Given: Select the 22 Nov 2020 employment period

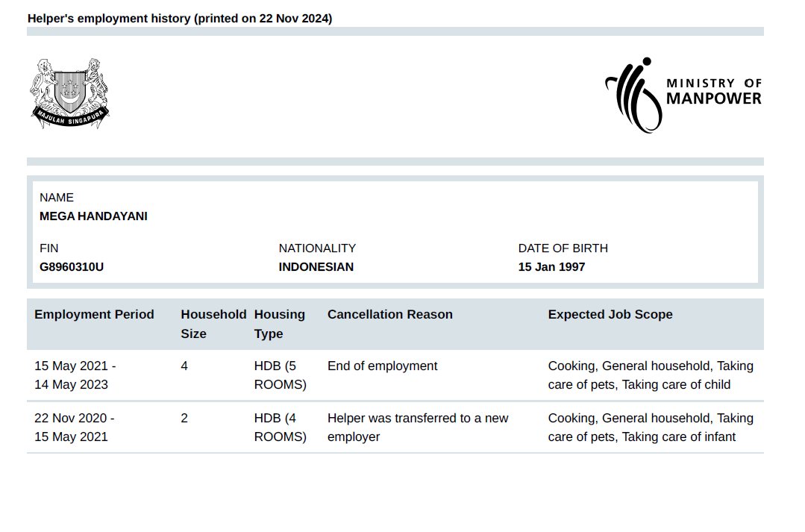Looking at the screenshot, I should pyautogui.click(x=74, y=428).
